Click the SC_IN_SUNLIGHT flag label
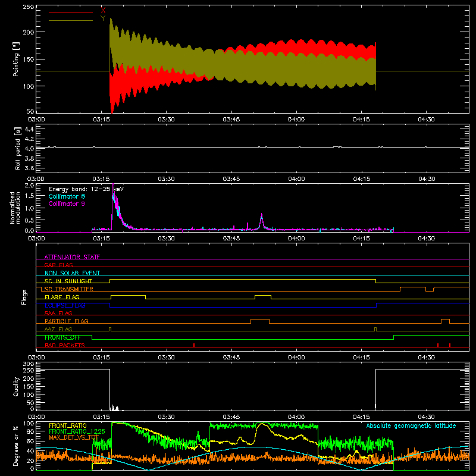This screenshot has width=476, height=476. click(68, 281)
